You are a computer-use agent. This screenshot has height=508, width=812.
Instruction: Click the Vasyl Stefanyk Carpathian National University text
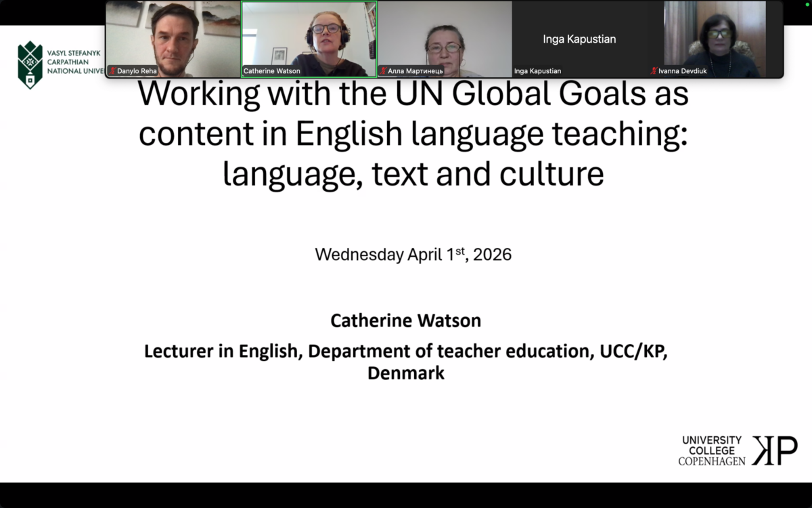coord(73,62)
